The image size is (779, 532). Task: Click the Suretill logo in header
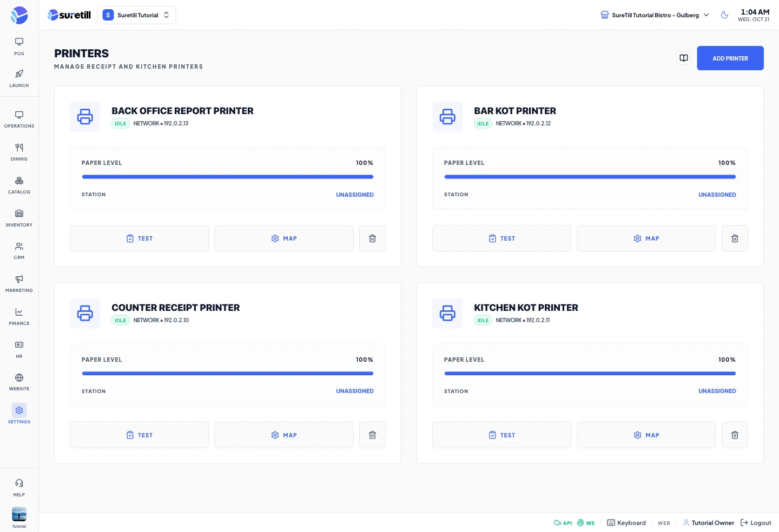point(69,15)
